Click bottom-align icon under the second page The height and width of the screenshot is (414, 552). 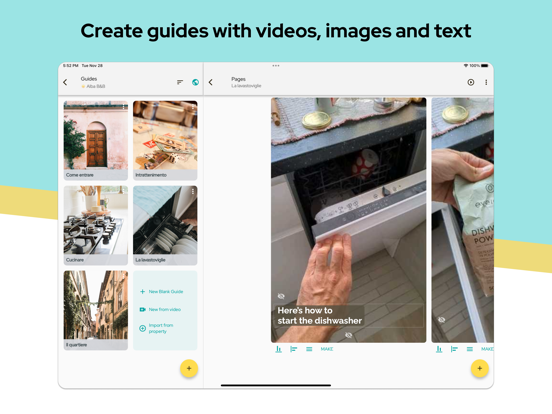point(439,349)
